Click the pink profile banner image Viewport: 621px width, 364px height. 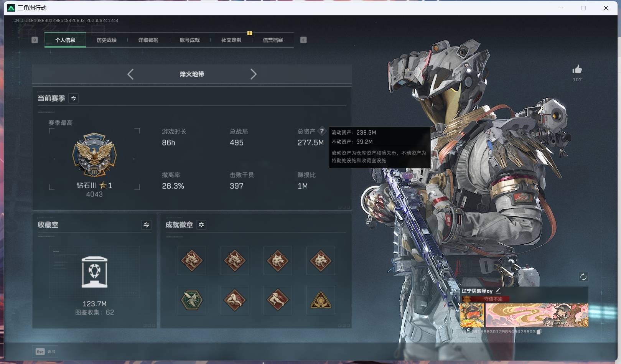(537, 315)
